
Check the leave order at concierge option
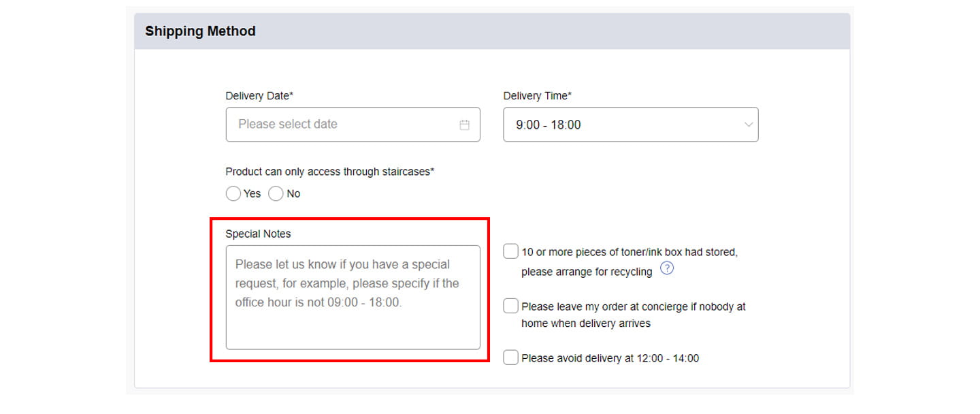(x=510, y=306)
